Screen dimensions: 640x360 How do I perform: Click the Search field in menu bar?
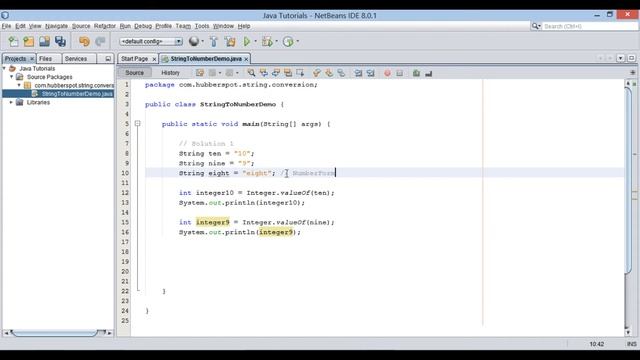[589, 26]
